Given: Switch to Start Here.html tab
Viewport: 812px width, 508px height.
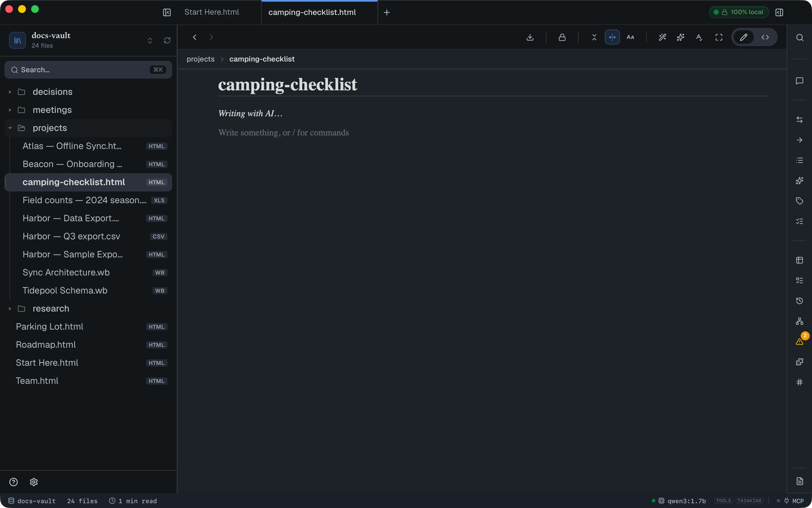Looking at the screenshot, I should coord(212,12).
